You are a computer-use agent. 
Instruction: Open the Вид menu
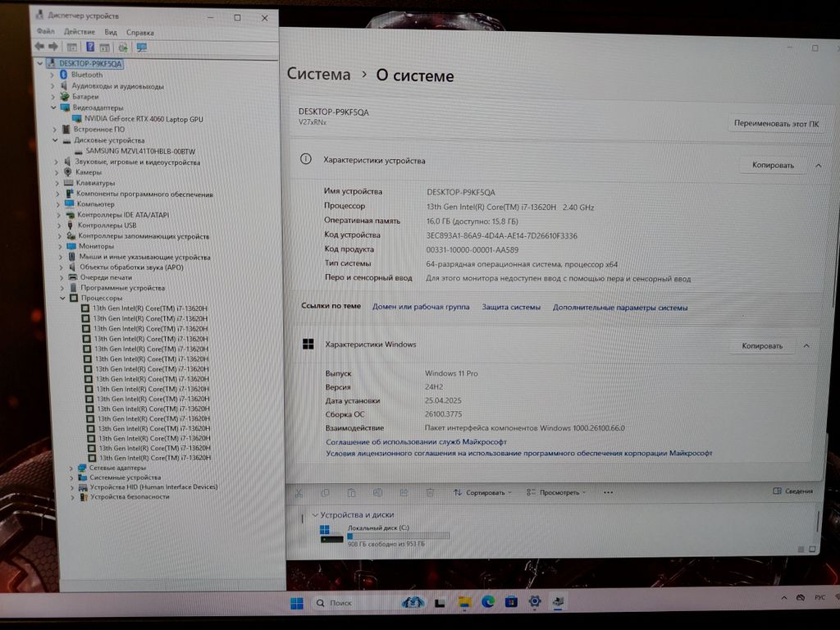tap(111, 32)
